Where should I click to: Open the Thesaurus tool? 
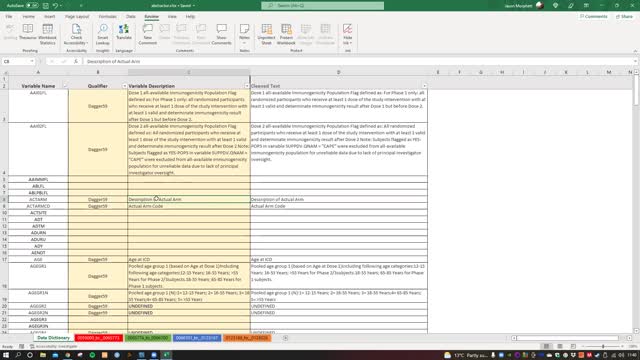point(28,32)
